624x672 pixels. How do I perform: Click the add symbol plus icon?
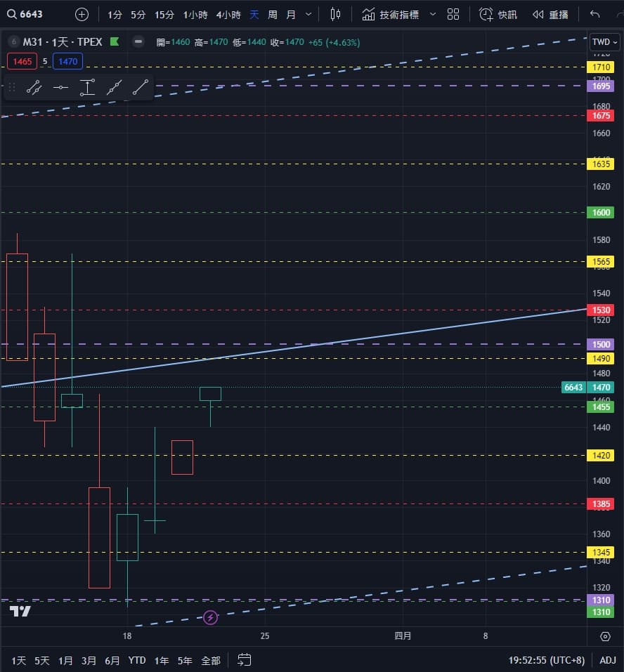[82, 14]
